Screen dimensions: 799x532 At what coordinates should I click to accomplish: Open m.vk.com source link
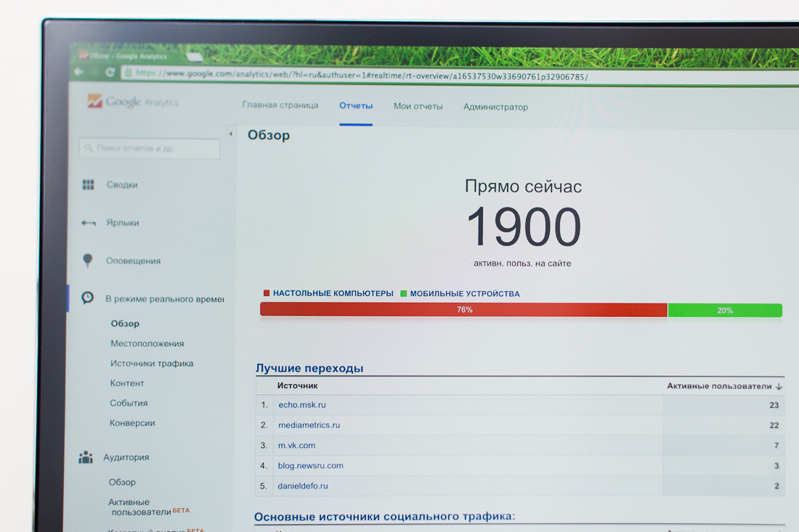pyautogui.click(x=296, y=446)
